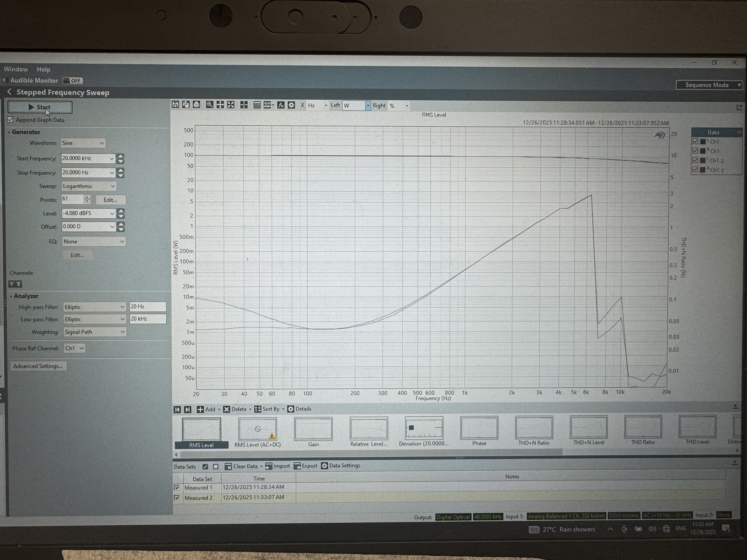Viewport: 747px width, 560px height.
Task: Open the Sort By menu
Action: [x=270, y=409]
